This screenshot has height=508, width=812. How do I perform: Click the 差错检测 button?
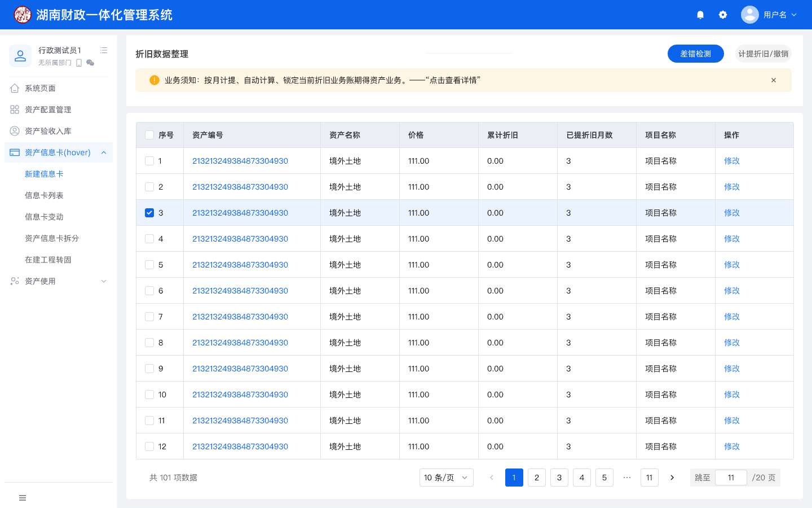pos(695,54)
